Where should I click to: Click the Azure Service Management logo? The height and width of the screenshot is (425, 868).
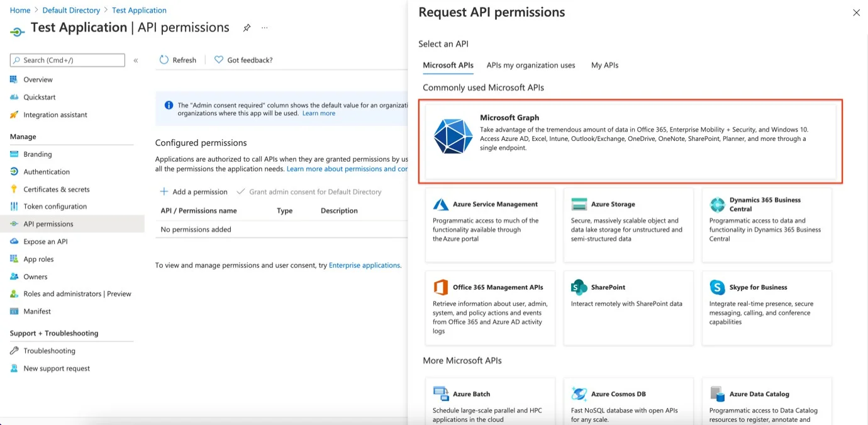click(x=440, y=205)
